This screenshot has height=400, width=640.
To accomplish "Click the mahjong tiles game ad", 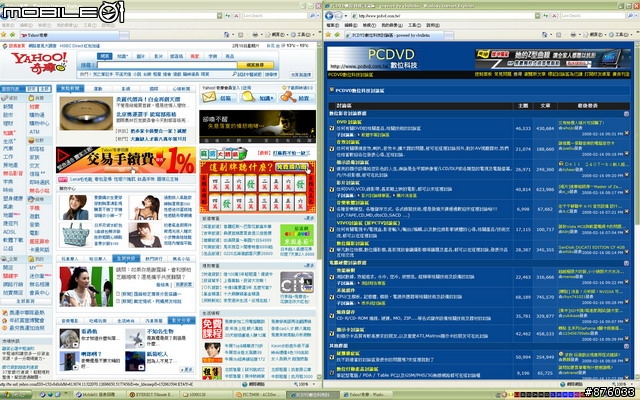I will coord(258,187).
